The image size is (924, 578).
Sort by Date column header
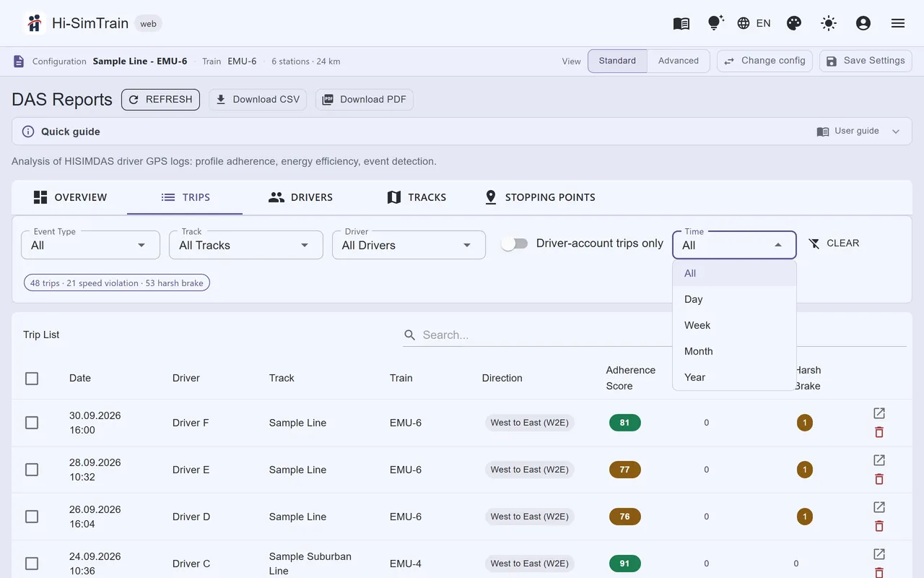point(80,378)
